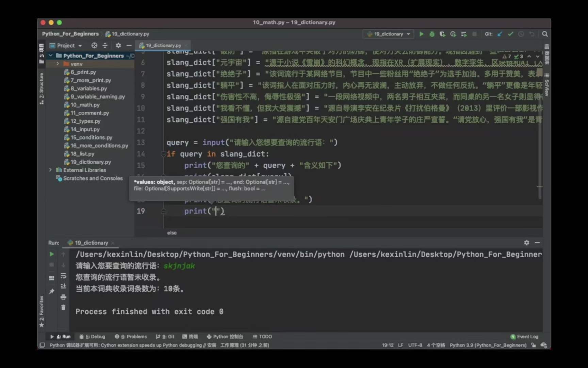
Task: Toggle tool window bars with the status-bar corner icon
Action: 42,345
